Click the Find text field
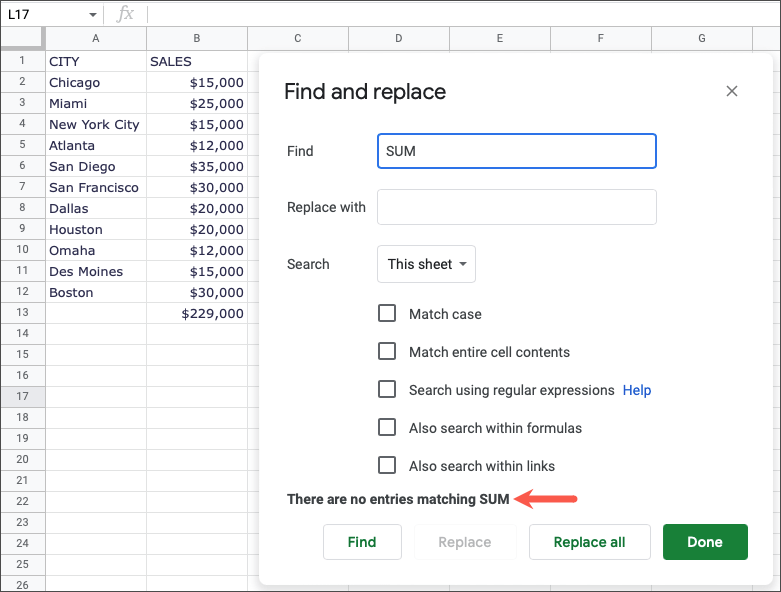The width and height of the screenshot is (781, 592). click(x=516, y=151)
